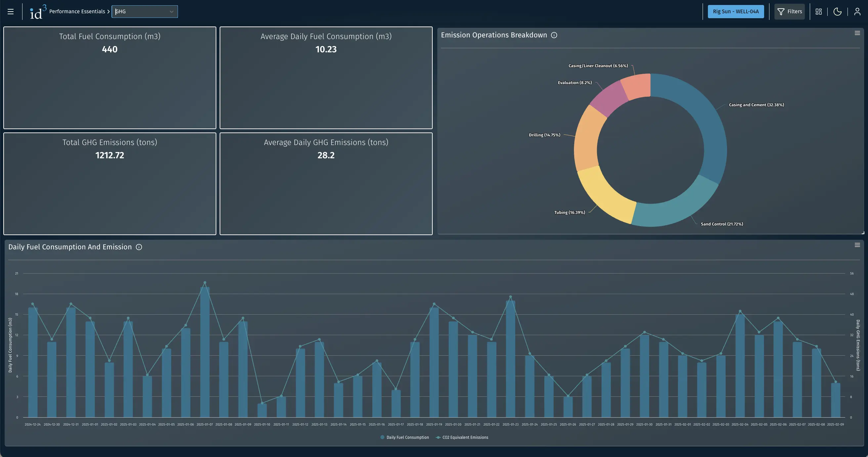The width and height of the screenshot is (868, 457).
Task: Open the Filters funnel icon
Action: point(781,11)
